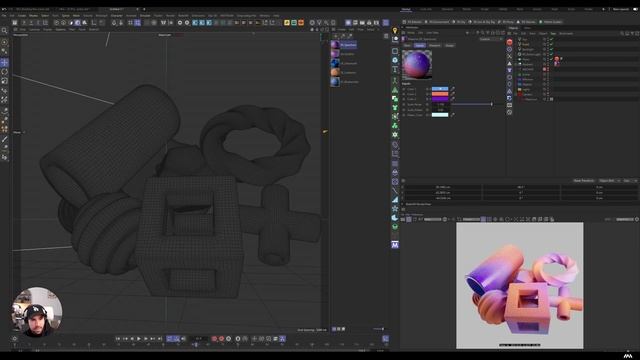Jump to the end of the animation
The width and height of the screenshot is (640, 360).
click(160, 339)
